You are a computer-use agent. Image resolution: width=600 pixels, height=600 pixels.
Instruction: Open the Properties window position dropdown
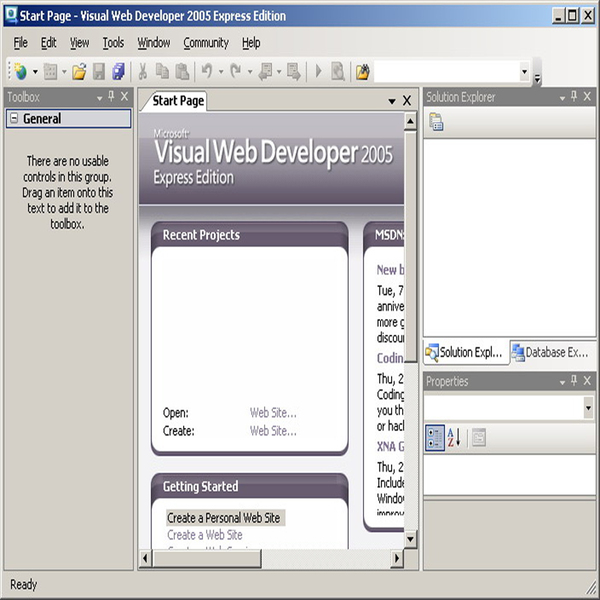click(x=562, y=382)
